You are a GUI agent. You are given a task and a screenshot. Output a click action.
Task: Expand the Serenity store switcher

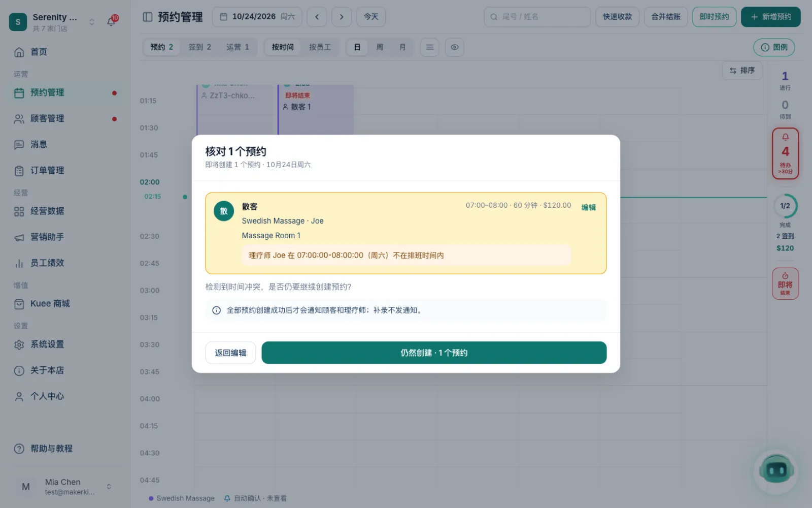pos(92,22)
